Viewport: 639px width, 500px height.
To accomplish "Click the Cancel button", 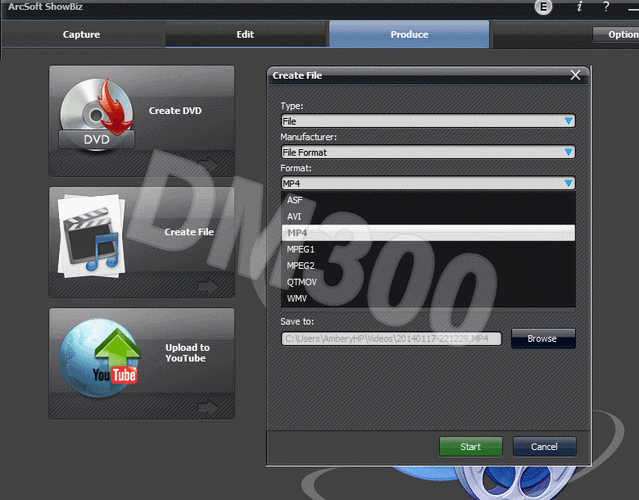I will point(544,447).
